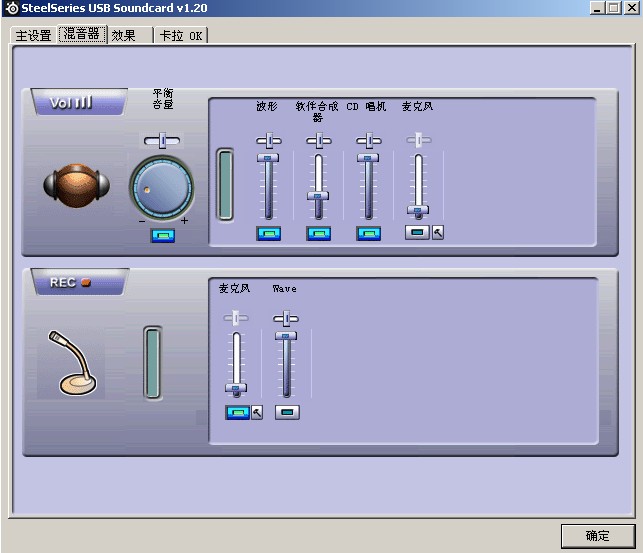Mute the 软件合成器 channel
643x553 pixels.
319,233
